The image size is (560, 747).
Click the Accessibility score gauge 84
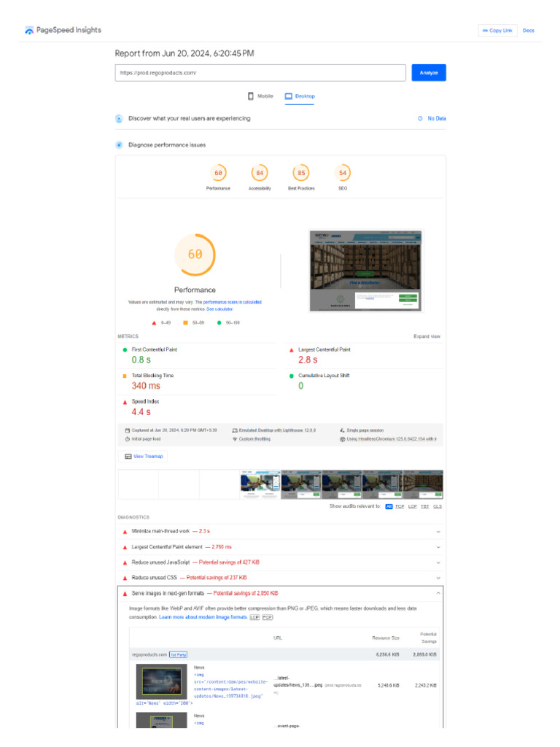[x=260, y=173]
